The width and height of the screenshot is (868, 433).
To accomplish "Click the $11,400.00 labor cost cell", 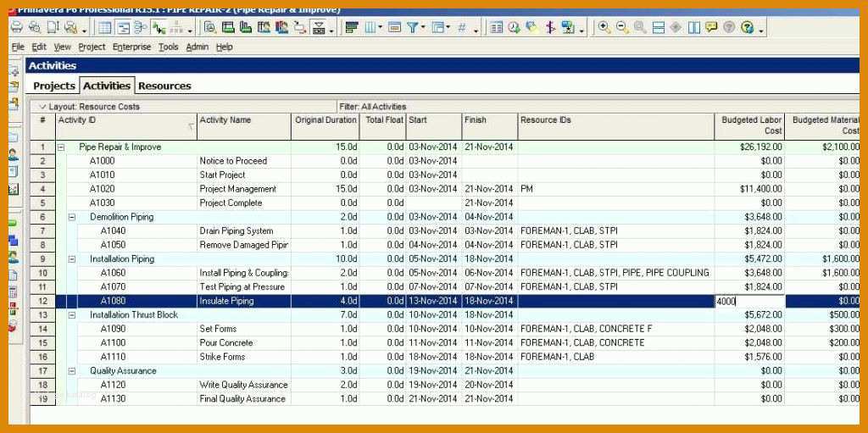I will point(749,189).
